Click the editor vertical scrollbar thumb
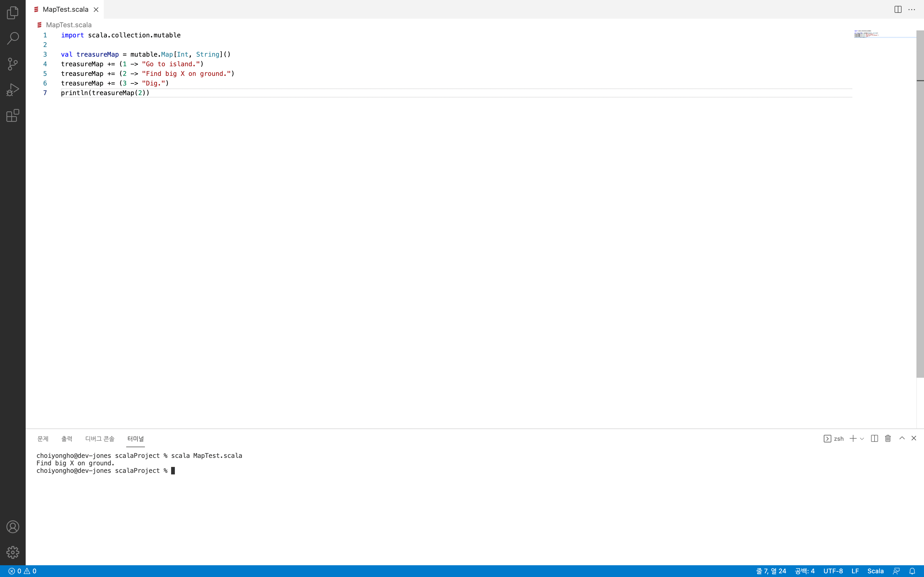924x577 pixels. (920, 204)
